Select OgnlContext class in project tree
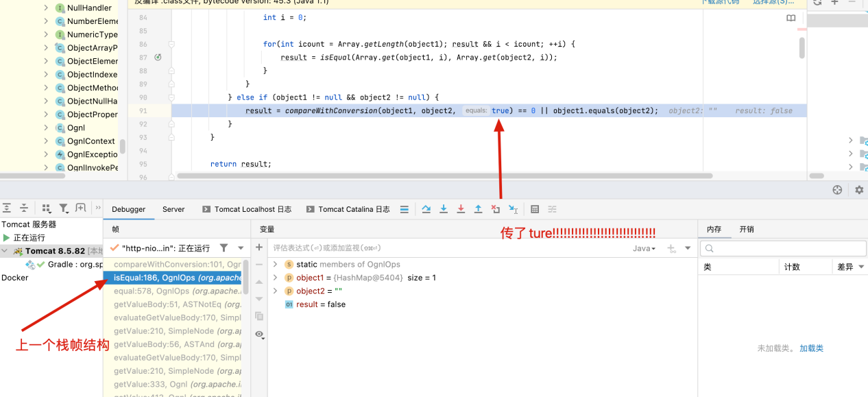This screenshot has height=397, width=868. [91, 141]
